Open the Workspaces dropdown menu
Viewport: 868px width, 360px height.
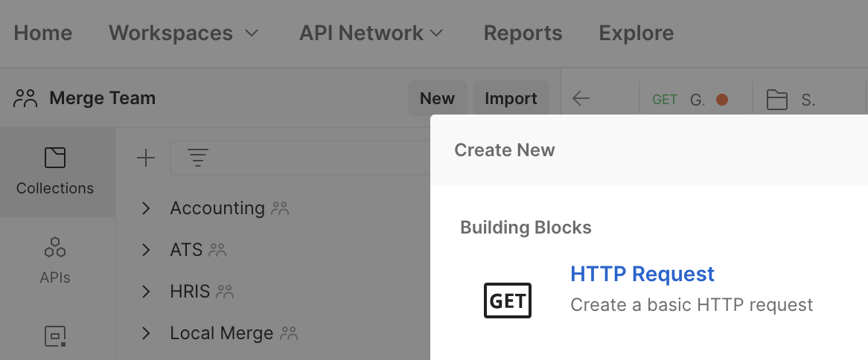pos(184,33)
